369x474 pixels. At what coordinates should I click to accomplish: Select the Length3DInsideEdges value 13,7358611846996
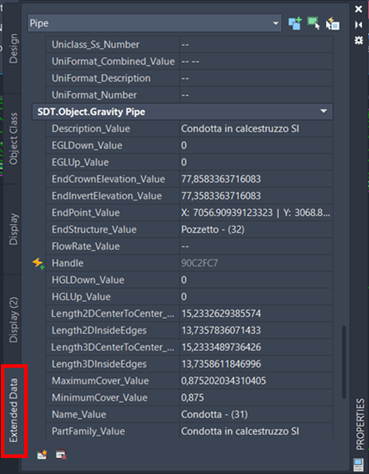click(256, 364)
